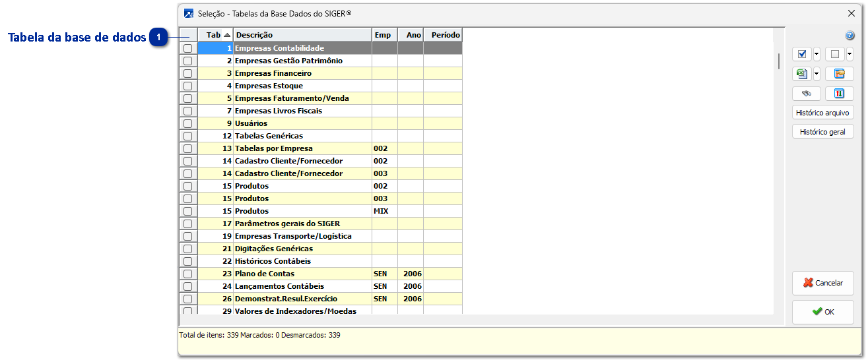Expand the Excel export dropdown arrow
Viewport: 868px width, 362px height.
[x=817, y=74]
